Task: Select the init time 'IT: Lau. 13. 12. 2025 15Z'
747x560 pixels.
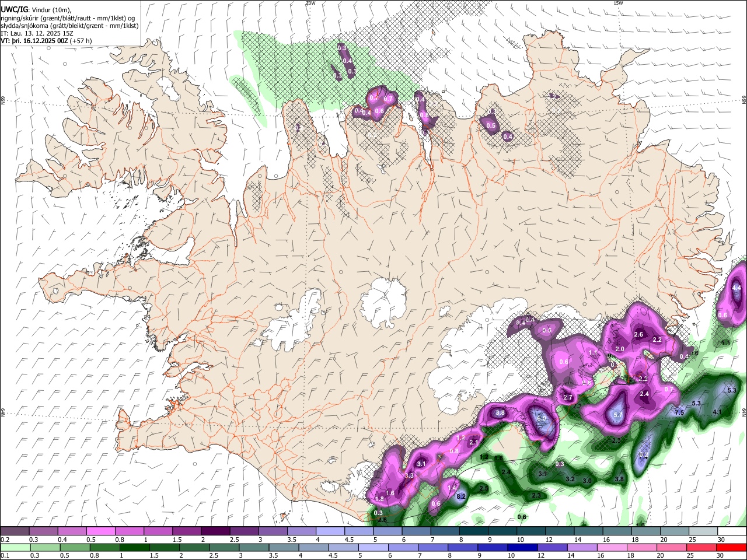Action: click(x=37, y=33)
